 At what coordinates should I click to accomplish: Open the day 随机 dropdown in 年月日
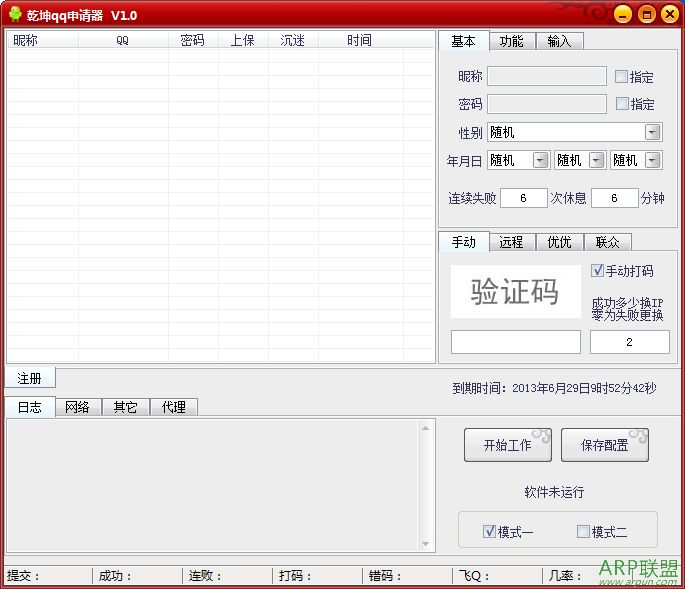[652, 160]
